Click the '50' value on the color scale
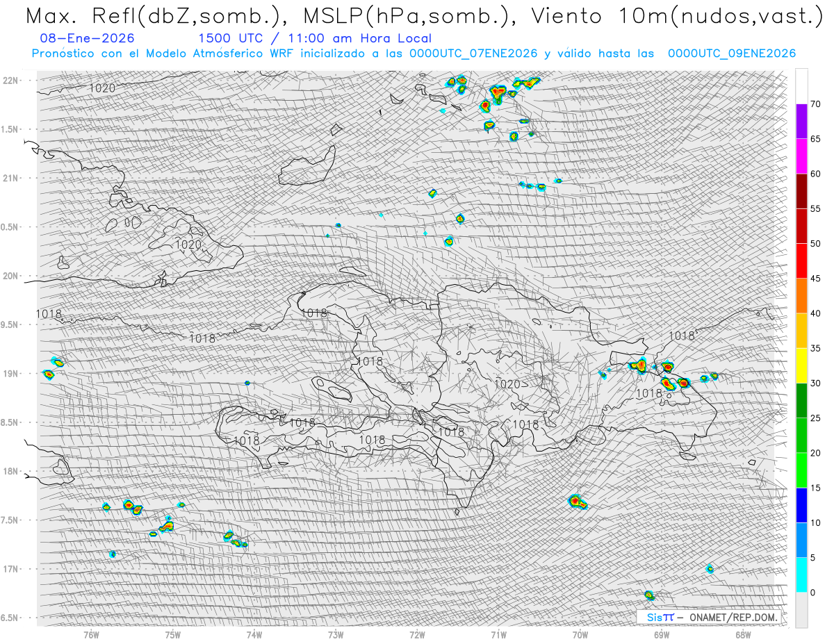This screenshot has height=644, width=834. 815,244
